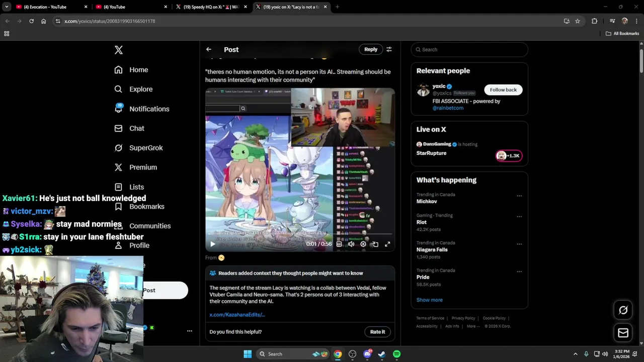Open media controls icon in toolbar
644x362 pixels.
612,21
